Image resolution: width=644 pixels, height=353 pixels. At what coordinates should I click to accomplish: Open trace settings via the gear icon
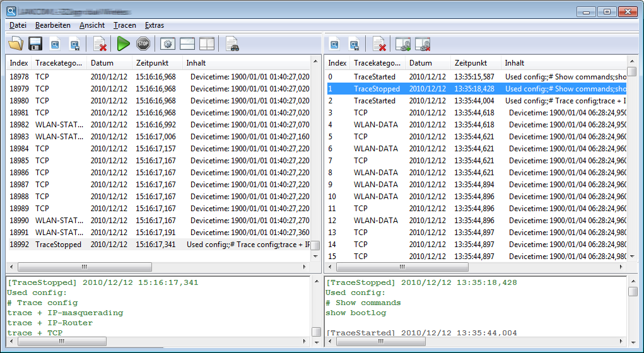tap(167, 43)
